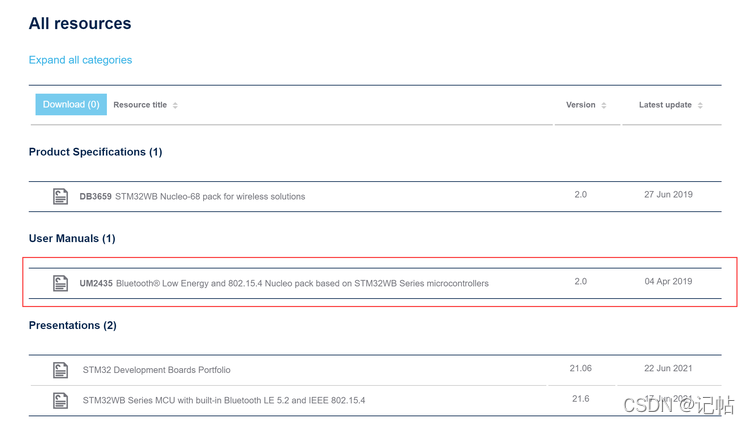Sort by Latest update arrows
Image resolution: width=750 pixels, height=424 pixels.
tap(700, 105)
